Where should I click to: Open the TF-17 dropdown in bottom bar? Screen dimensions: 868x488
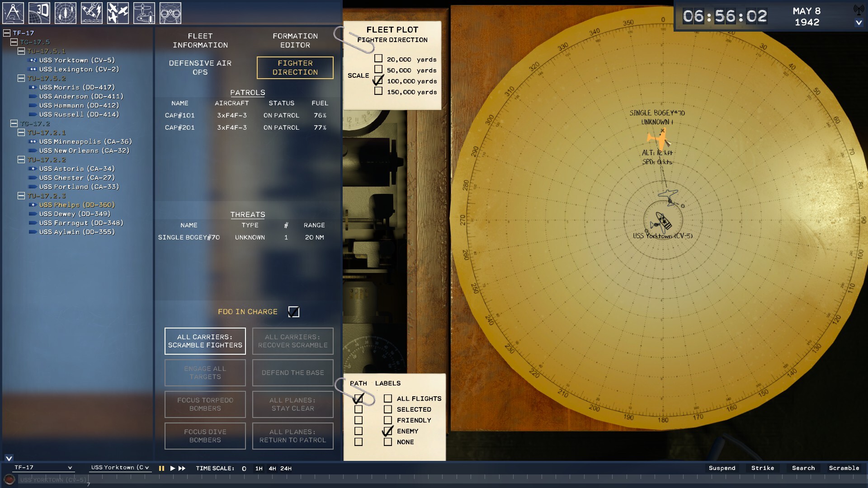point(43,468)
